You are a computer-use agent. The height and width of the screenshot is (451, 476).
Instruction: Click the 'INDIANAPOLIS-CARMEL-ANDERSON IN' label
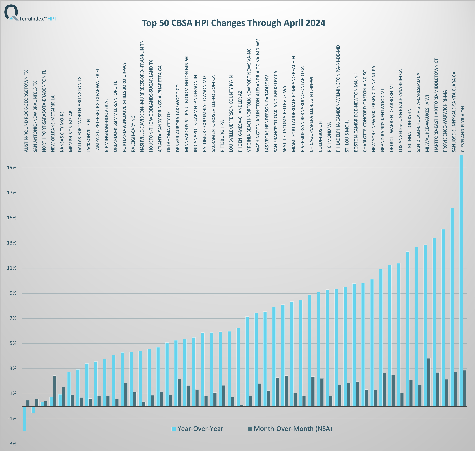point(195,114)
